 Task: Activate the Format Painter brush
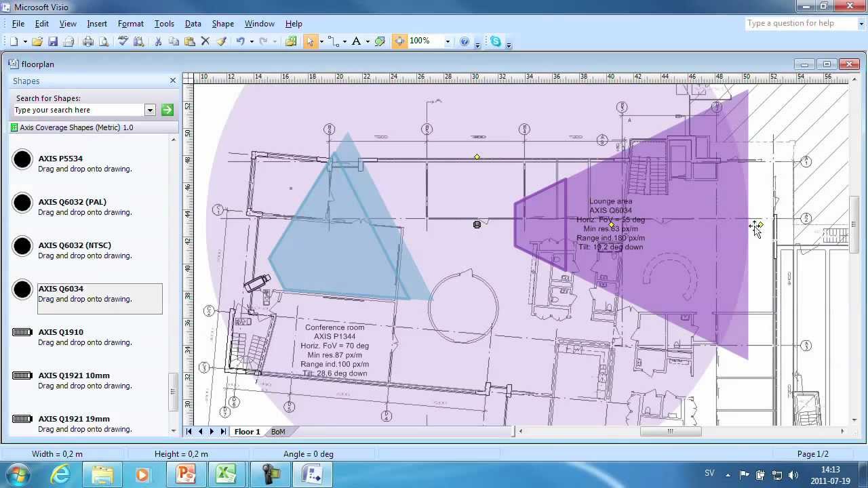[x=221, y=41]
